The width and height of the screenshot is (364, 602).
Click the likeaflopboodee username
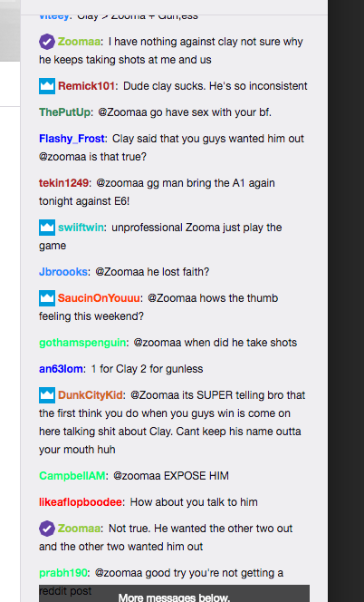pyautogui.click(x=81, y=502)
